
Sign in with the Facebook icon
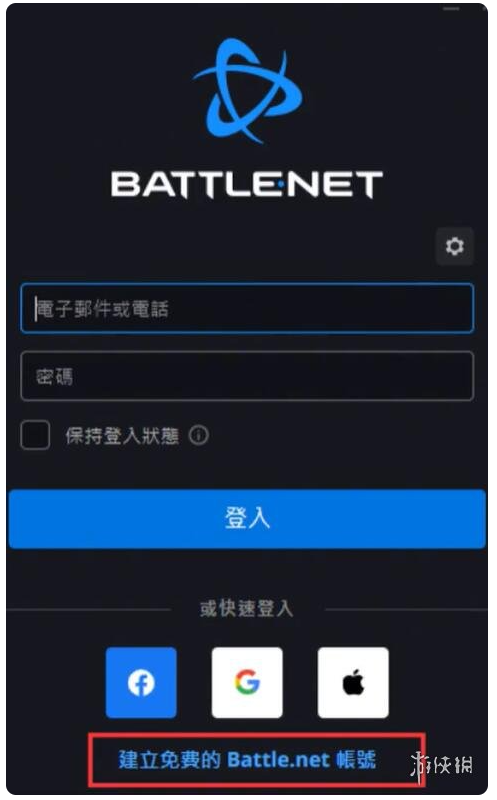click(141, 683)
